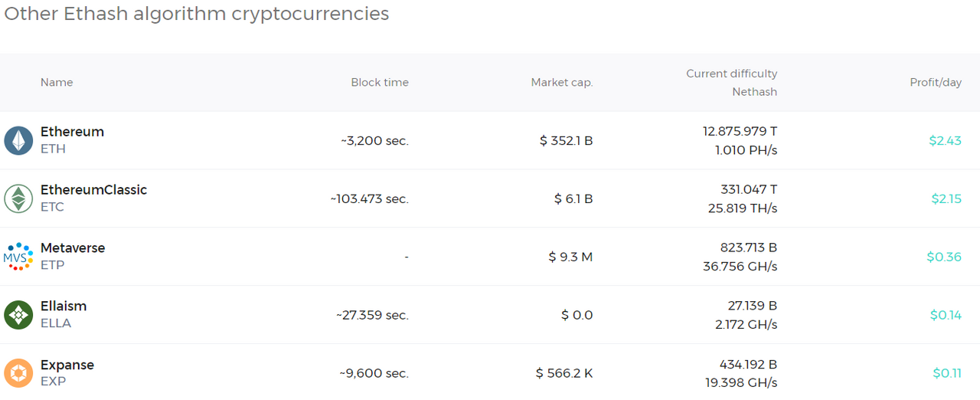The height and width of the screenshot is (400, 980).
Task: Sort by the Market cap. column header
Action: coord(562,82)
